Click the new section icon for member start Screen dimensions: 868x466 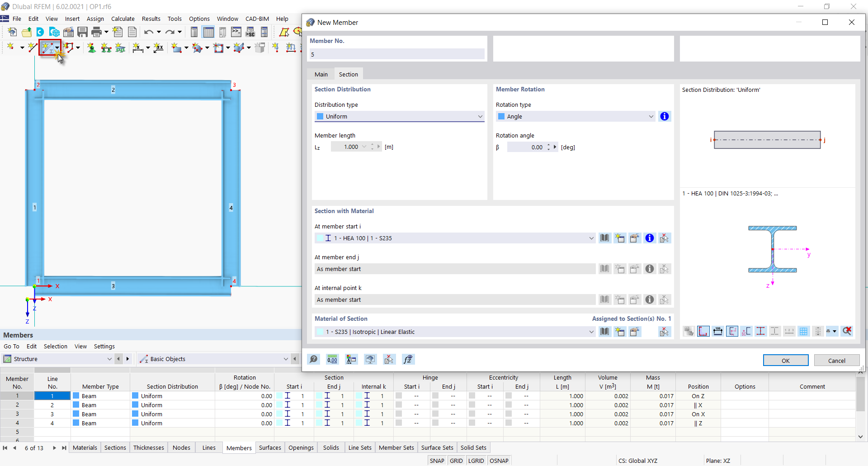tap(620, 238)
